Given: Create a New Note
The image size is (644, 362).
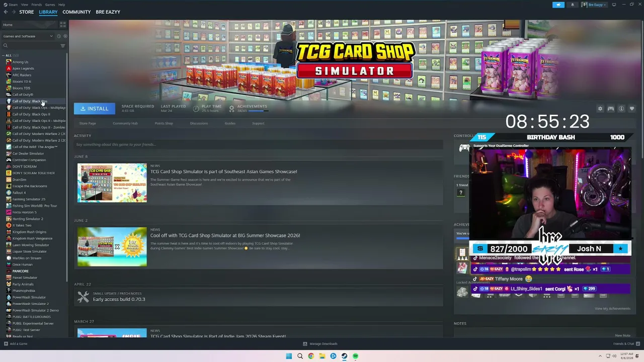Looking at the screenshot, I should 622,335.
